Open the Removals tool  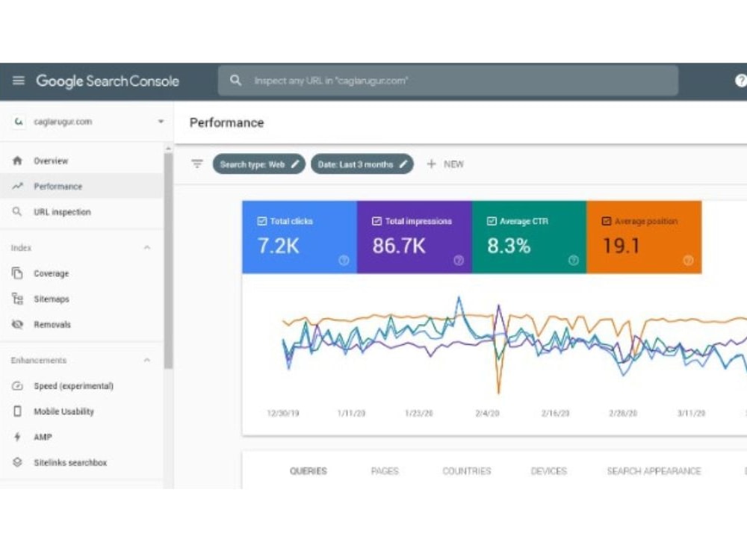[52, 325]
